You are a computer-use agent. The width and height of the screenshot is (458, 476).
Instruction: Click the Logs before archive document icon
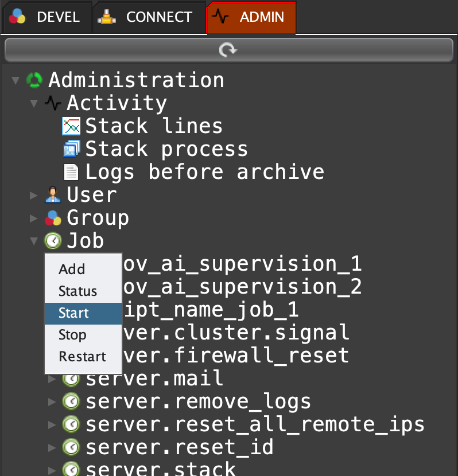(x=71, y=172)
